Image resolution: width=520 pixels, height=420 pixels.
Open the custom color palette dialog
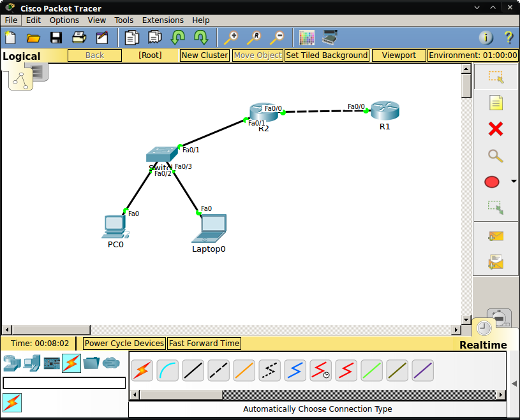306,38
